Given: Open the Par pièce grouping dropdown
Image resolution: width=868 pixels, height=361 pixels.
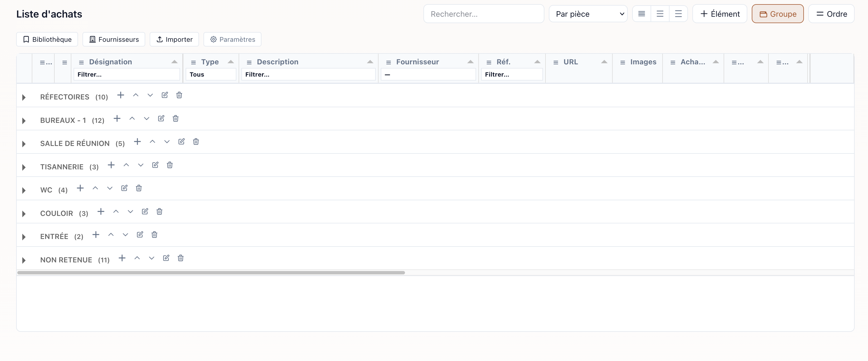Looking at the screenshot, I should (588, 14).
